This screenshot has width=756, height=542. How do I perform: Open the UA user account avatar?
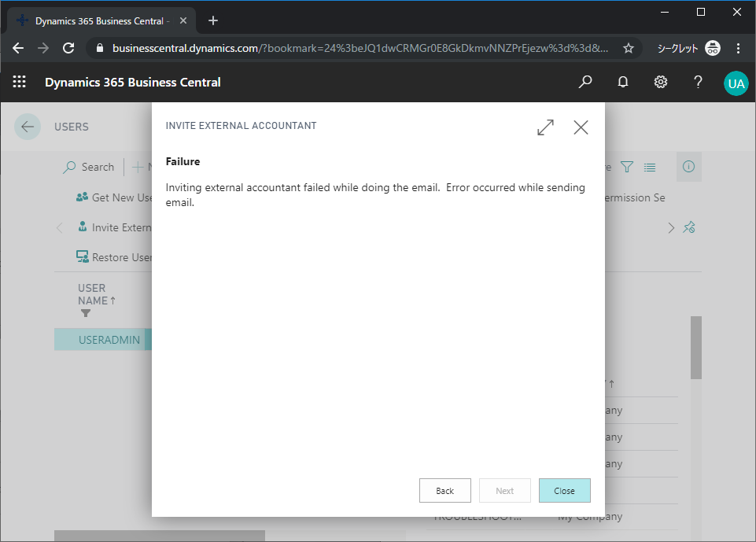coord(736,83)
